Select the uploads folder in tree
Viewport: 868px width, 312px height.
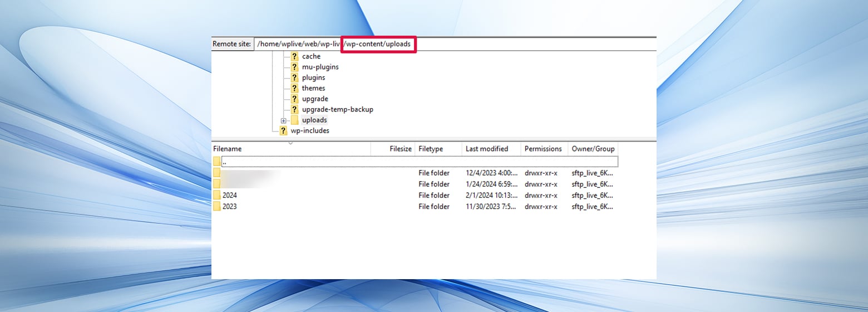(314, 120)
